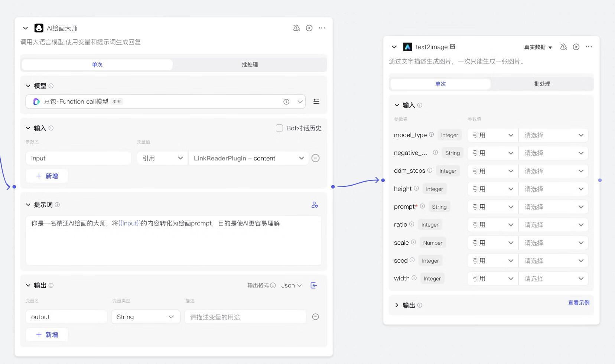
Task: Click output connection port of text2image node
Action: (x=600, y=180)
